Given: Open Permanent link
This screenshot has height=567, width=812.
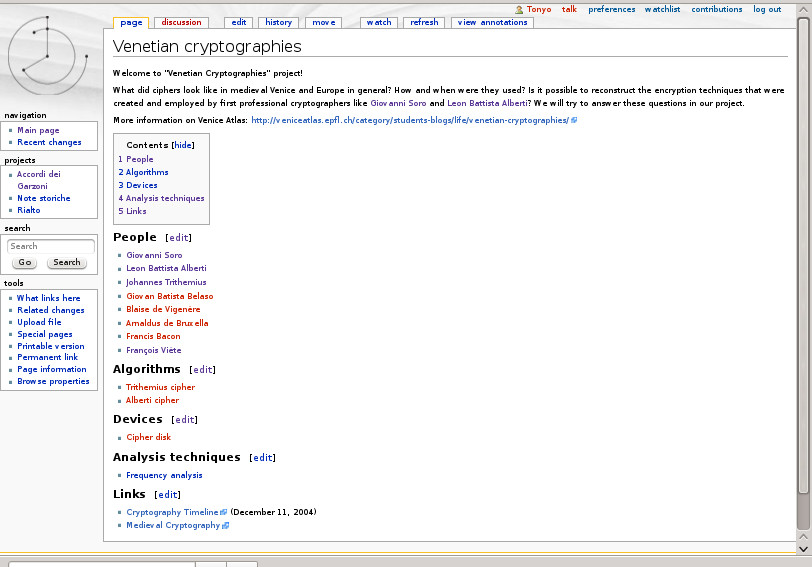Looking at the screenshot, I should [48, 357].
